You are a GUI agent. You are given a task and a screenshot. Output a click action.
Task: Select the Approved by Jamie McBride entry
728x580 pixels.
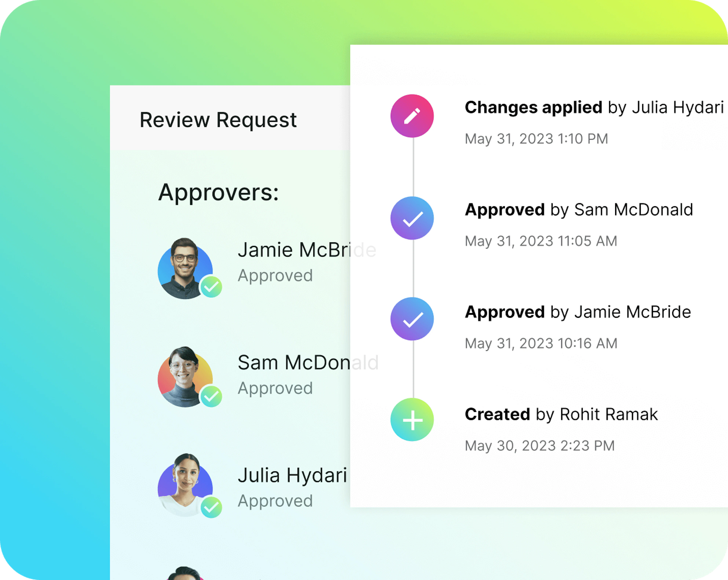point(578,312)
